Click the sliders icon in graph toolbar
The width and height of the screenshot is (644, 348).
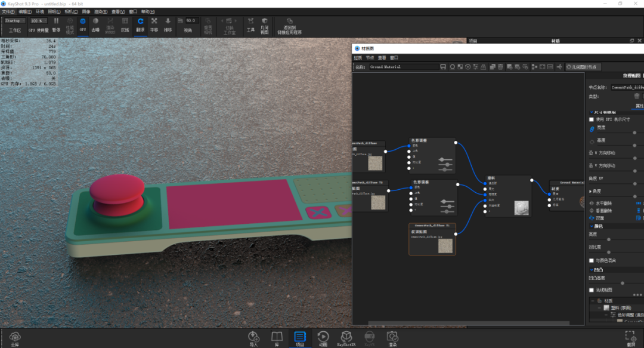click(x=476, y=67)
